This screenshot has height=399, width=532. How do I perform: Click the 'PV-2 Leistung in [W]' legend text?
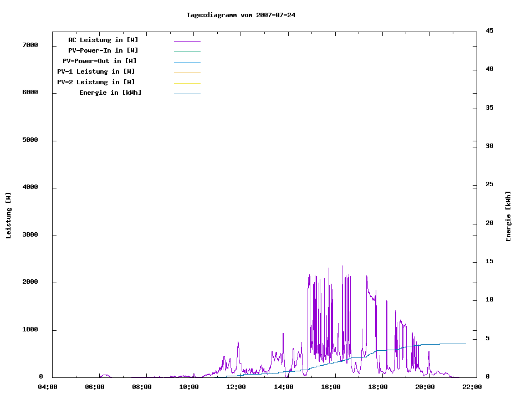pos(96,82)
